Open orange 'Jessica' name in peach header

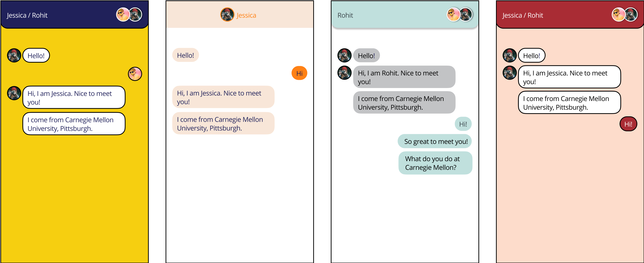pos(246,15)
